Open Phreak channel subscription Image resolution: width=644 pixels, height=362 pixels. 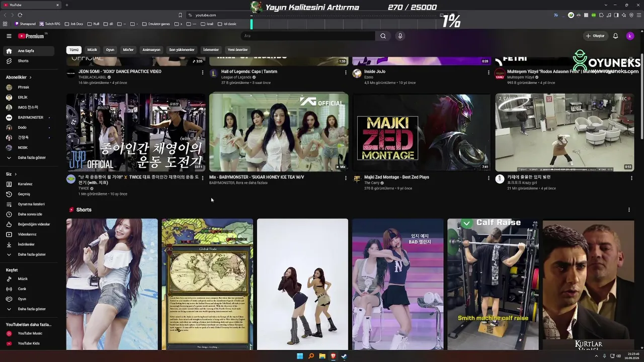click(30, 87)
